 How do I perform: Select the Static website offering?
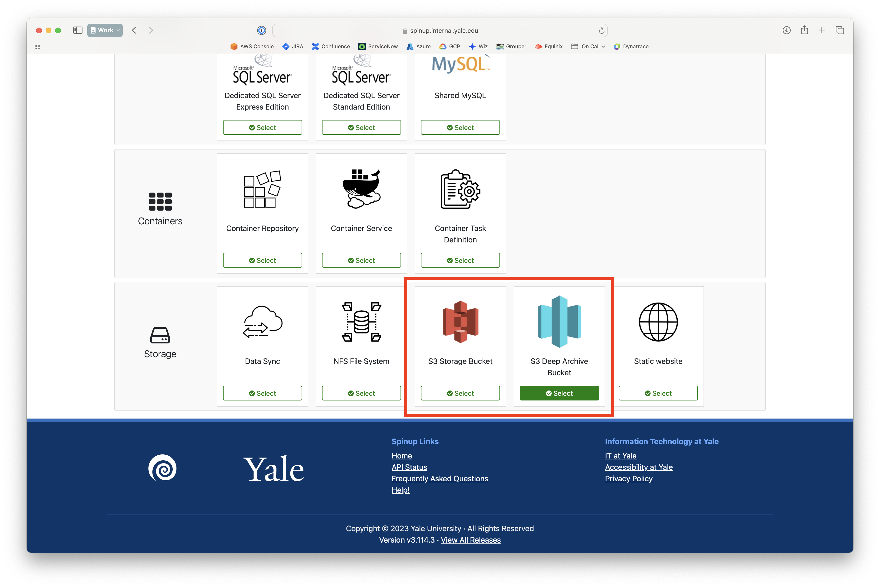tap(658, 393)
